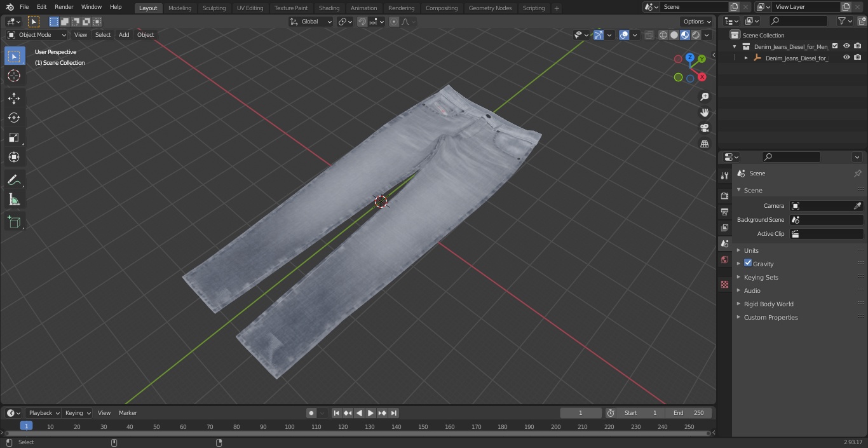Select the Transform tool

point(14,157)
